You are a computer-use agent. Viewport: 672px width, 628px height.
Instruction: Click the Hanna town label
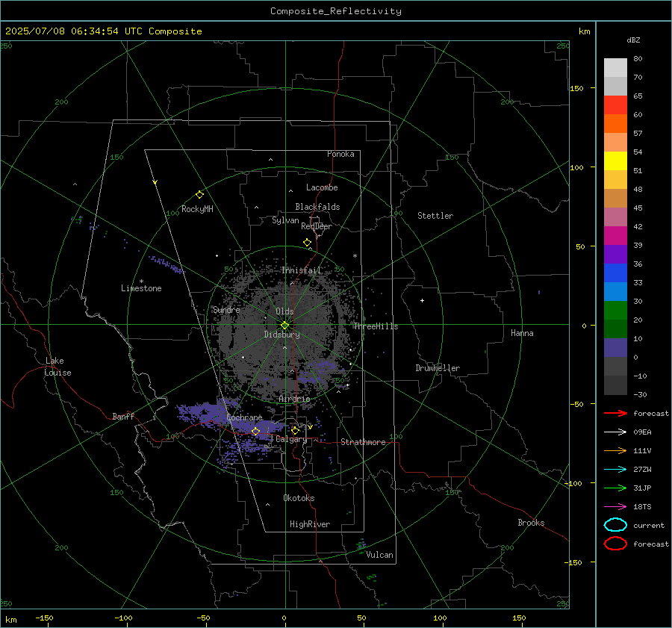[522, 333]
